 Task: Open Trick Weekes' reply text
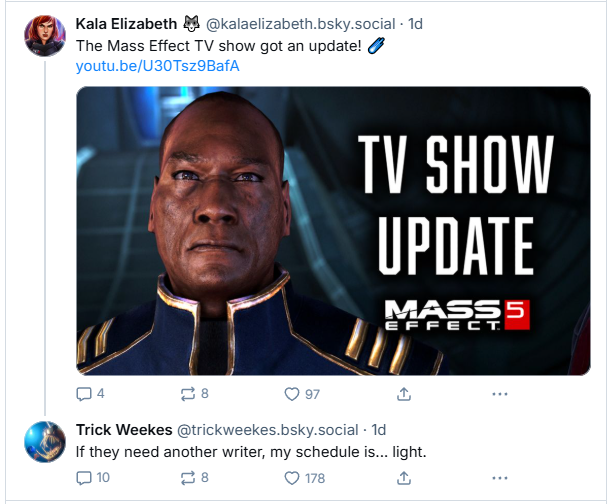tap(251, 452)
